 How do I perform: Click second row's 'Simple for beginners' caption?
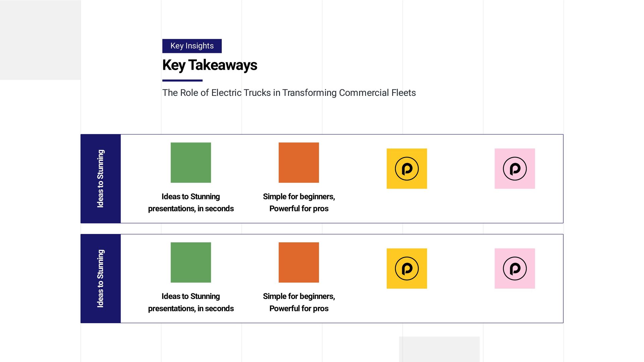pos(299,302)
